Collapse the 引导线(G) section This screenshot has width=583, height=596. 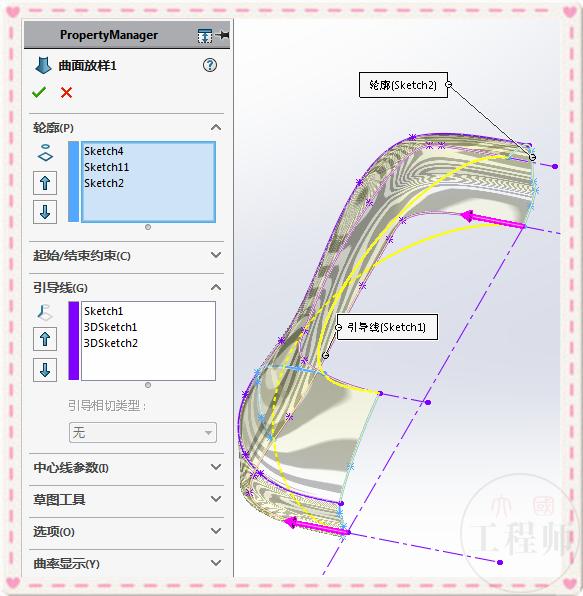tap(216, 287)
